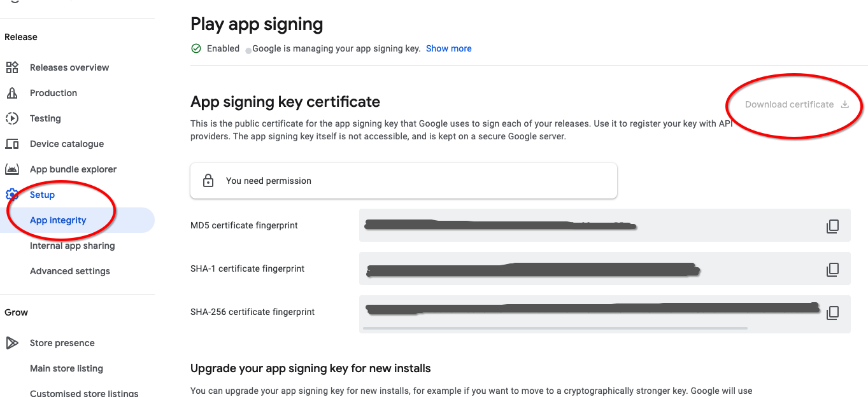Click the Download certificate button
Screen dimensions: 868x397
(x=789, y=104)
